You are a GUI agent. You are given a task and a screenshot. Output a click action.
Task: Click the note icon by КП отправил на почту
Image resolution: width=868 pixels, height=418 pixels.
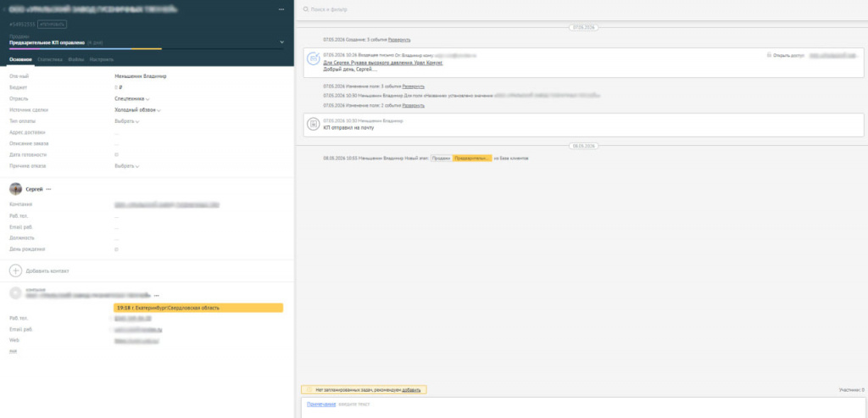[314, 125]
